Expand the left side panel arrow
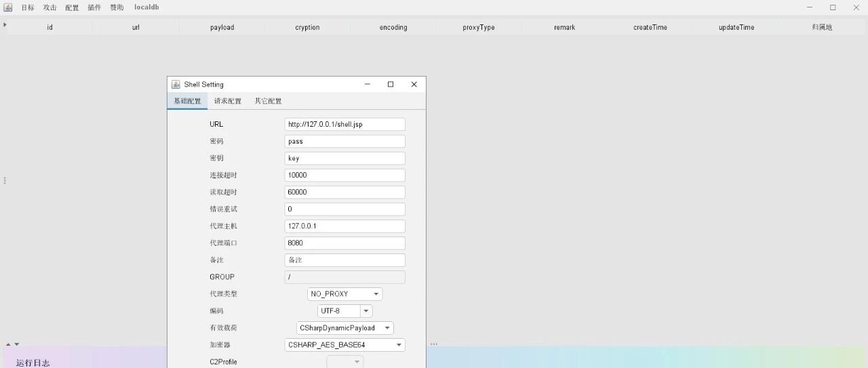Image resolution: width=868 pixels, height=368 pixels. coord(5,24)
